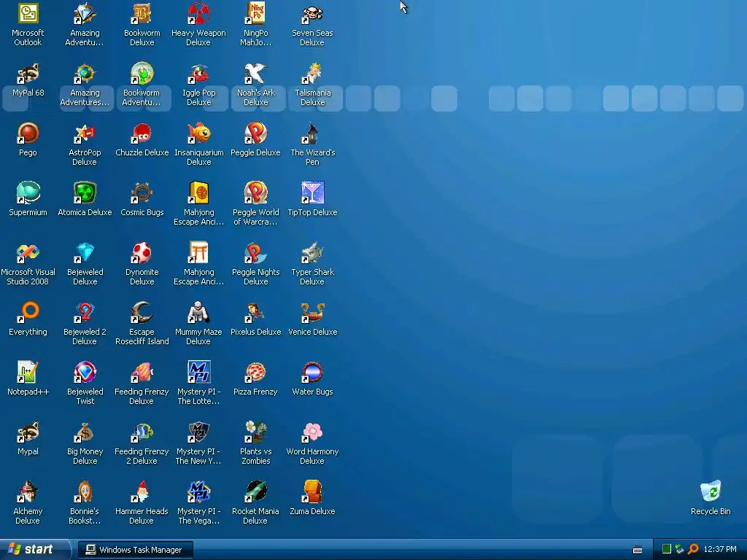Viewport: 747px width, 560px height.
Task: Switch to Windows Task Manager taskbar button
Action: pos(136,550)
